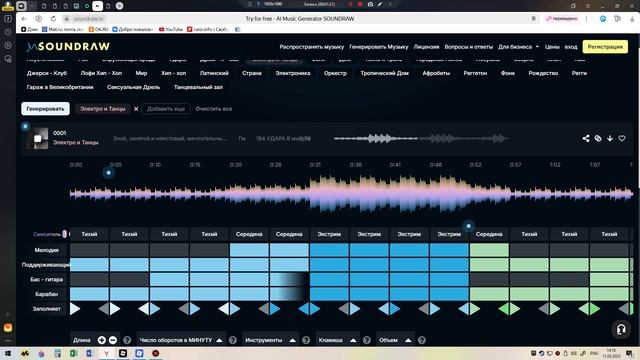Open Генерировать Музыку in the top menu
This screenshot has width=640, height=360.
pyautogui.click(x=378, y=47)
